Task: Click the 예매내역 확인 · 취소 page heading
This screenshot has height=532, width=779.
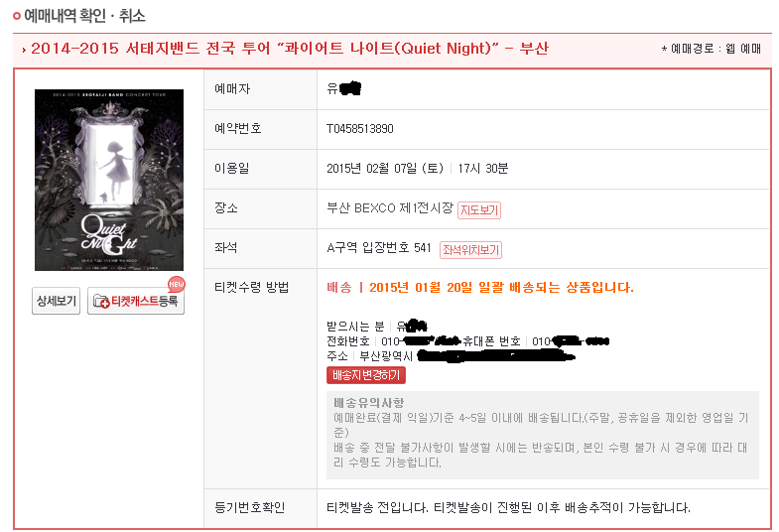Action: (x=85, y=16)
